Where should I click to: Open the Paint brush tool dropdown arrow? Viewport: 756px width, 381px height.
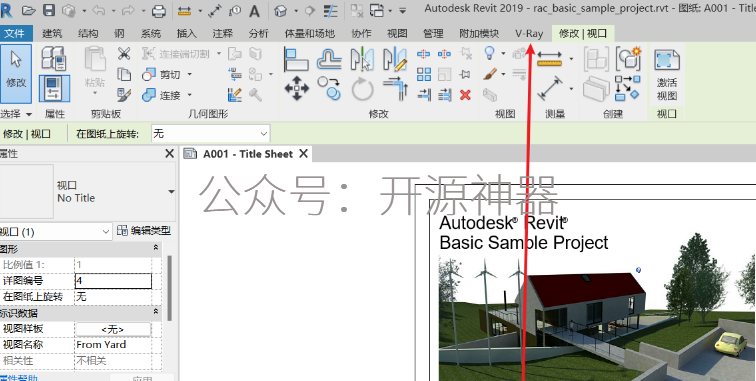[503, 74]
